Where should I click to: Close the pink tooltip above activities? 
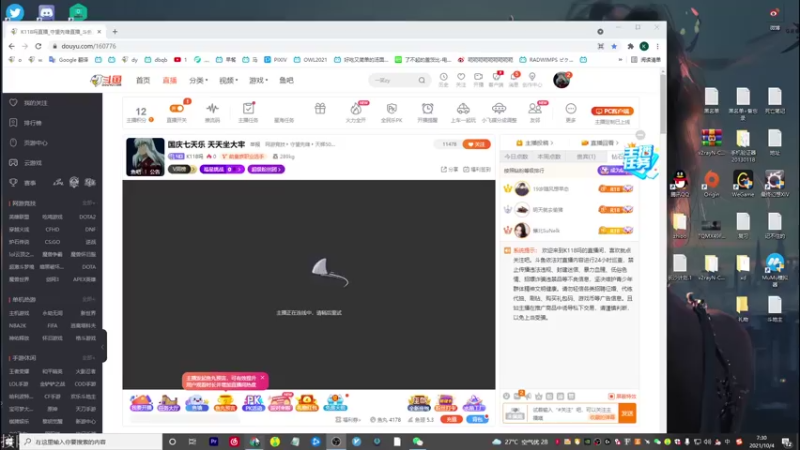click(x=262, y=378)
